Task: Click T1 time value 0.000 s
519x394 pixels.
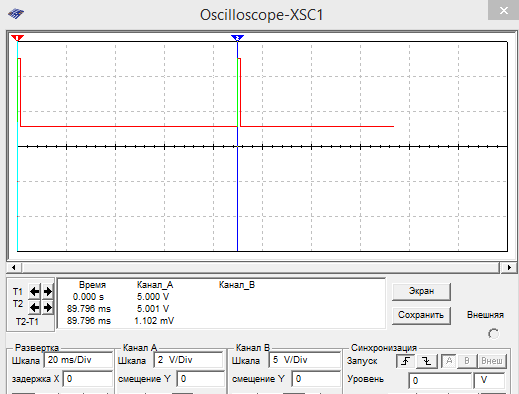Action: point(88,297)
